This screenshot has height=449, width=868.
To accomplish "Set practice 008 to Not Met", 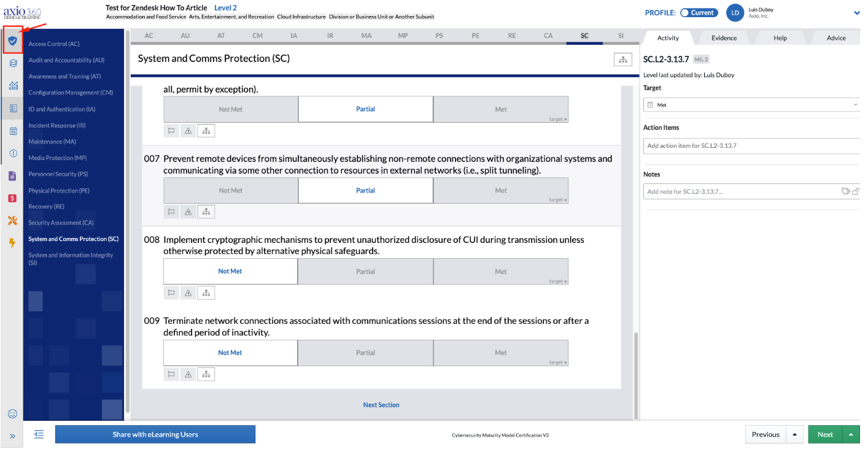I will [x=231, y=271].
